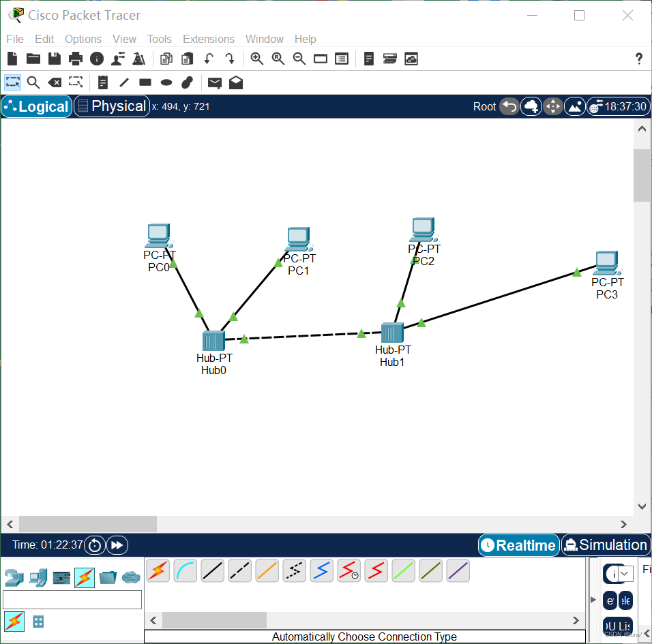Viewport: 652px width, 644px height.
Task: Switch to Simulation mode
Action: coord(606,545)
